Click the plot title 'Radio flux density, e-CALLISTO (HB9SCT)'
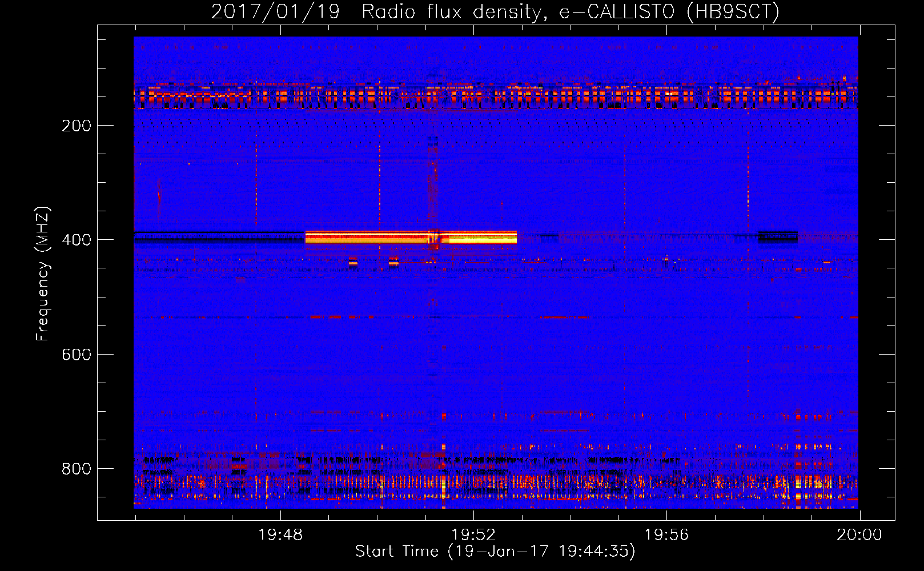This screenshot has width=924, height=571. (571, 11)
